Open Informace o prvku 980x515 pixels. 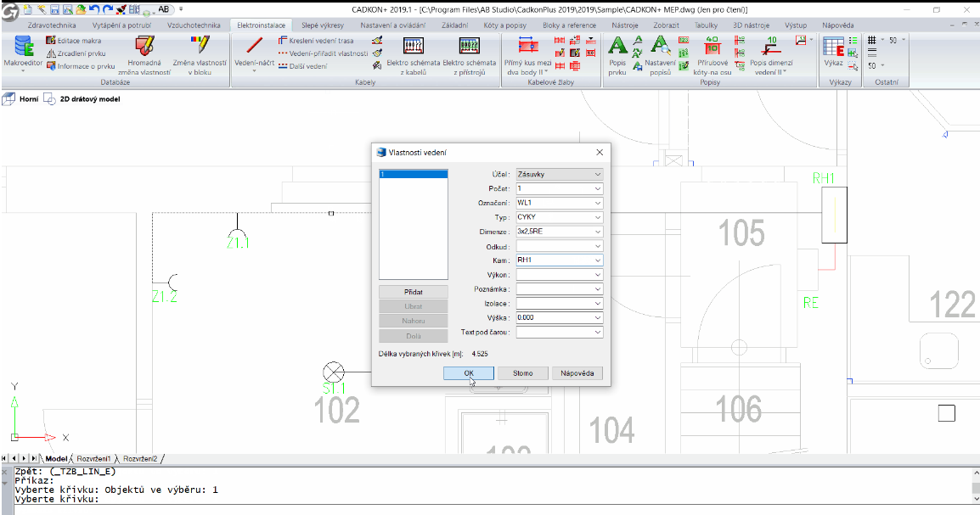coord(81,66)
